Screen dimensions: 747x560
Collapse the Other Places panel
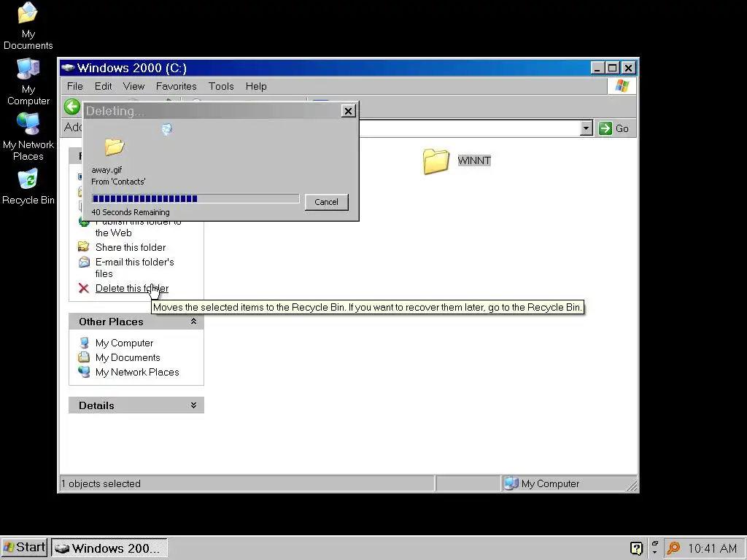click(193, 322)
